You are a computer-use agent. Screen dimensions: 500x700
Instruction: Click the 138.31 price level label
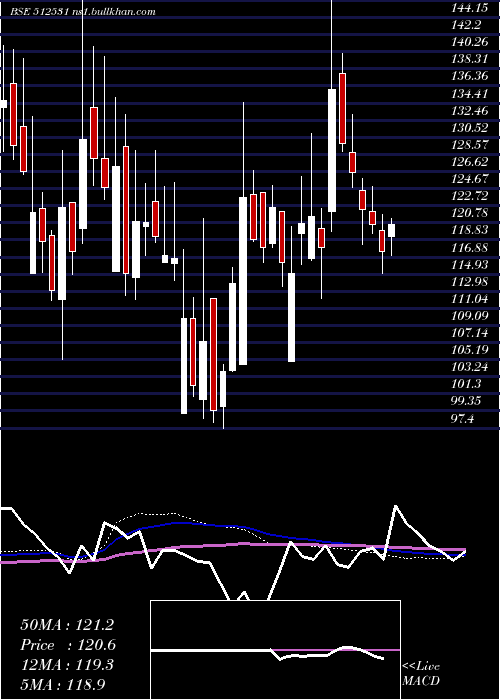coord(468,58)
